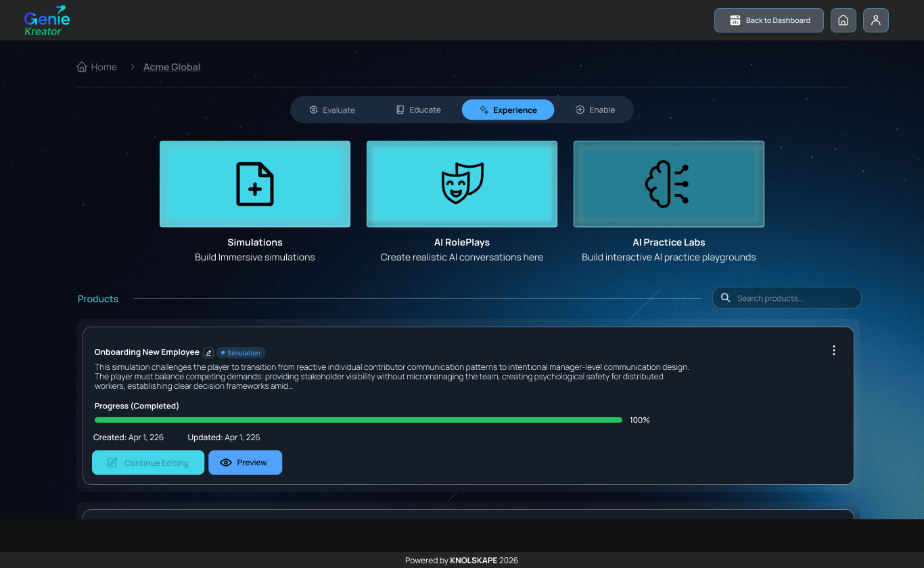Open the three-dot menu for Onboarding product
Viewport: 924px width, 568px height.
[x=833, y=350]
